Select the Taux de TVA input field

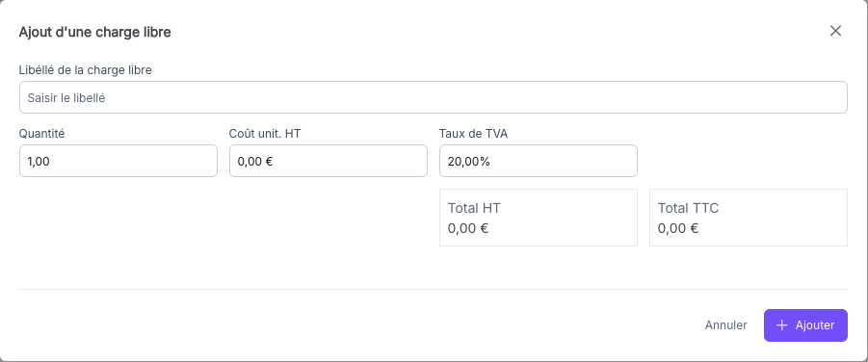(x=539, y=161)
